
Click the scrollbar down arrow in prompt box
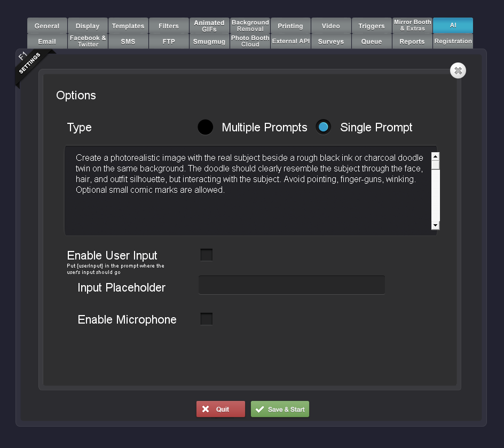(x=435, y=225)
